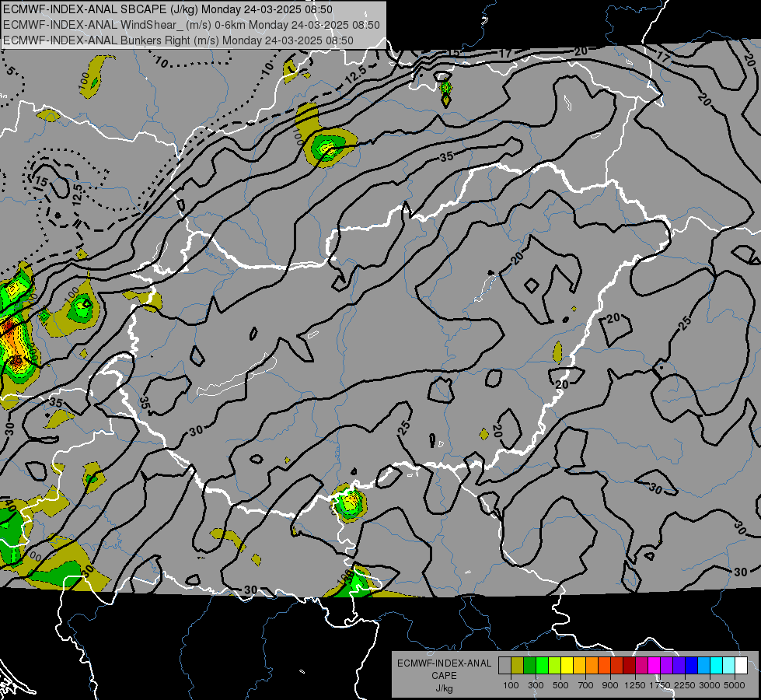The image size is (761, 700).
Task: Select the white legend swatch
Action: coord(742,665)
